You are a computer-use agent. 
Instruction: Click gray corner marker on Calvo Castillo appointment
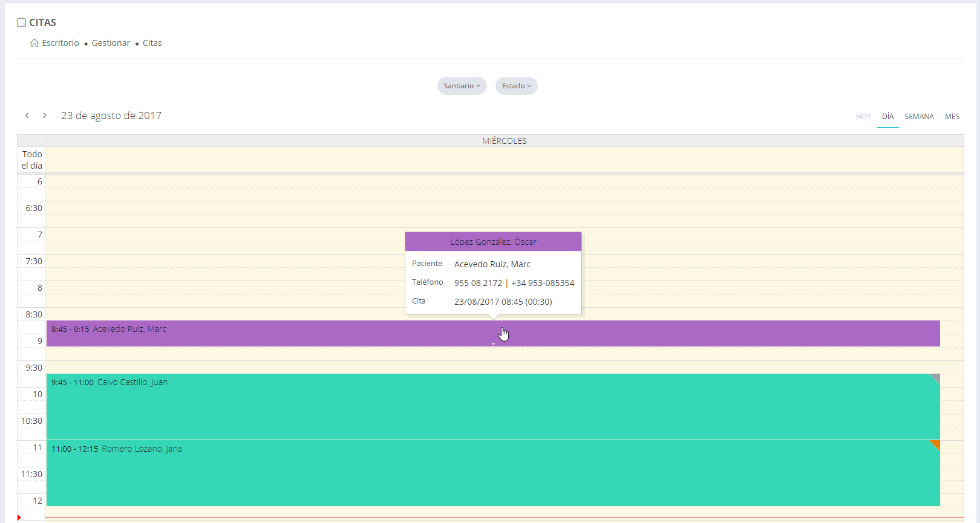[936, 378]
